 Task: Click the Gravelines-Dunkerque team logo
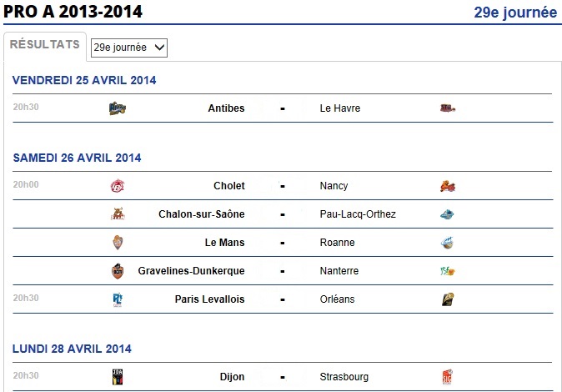click(x=118, y=271)
